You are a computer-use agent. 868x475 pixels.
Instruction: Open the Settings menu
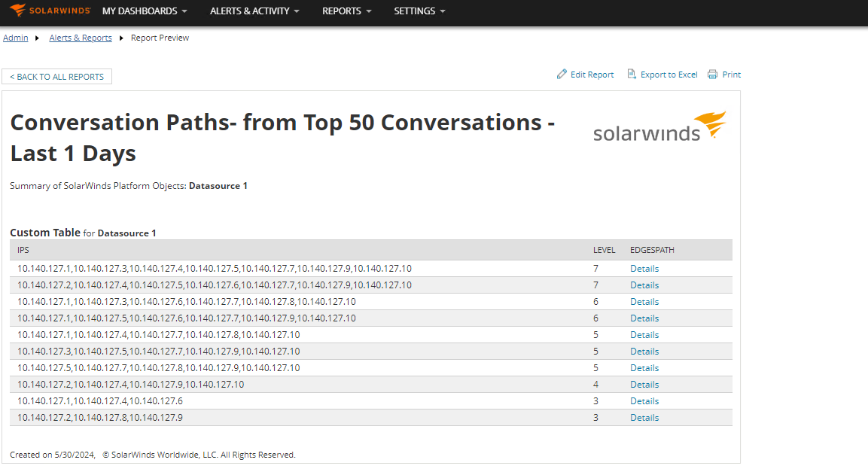point(419,11)
